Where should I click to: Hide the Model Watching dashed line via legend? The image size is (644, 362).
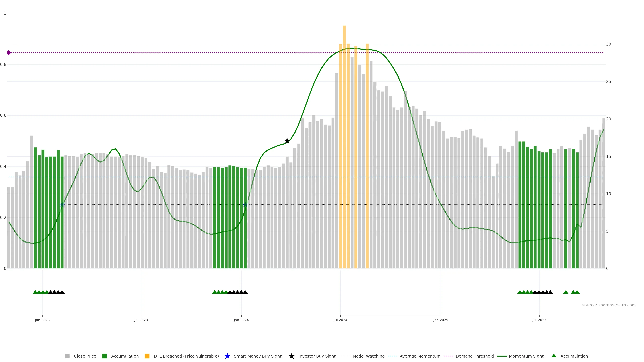coord(368,356)
